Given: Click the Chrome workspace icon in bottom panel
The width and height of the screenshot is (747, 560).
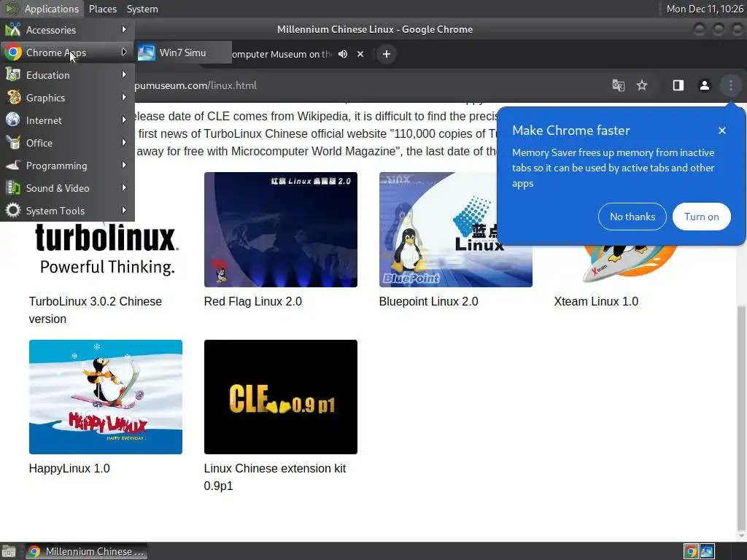Looking at the screenshot, I should point(691,551).
